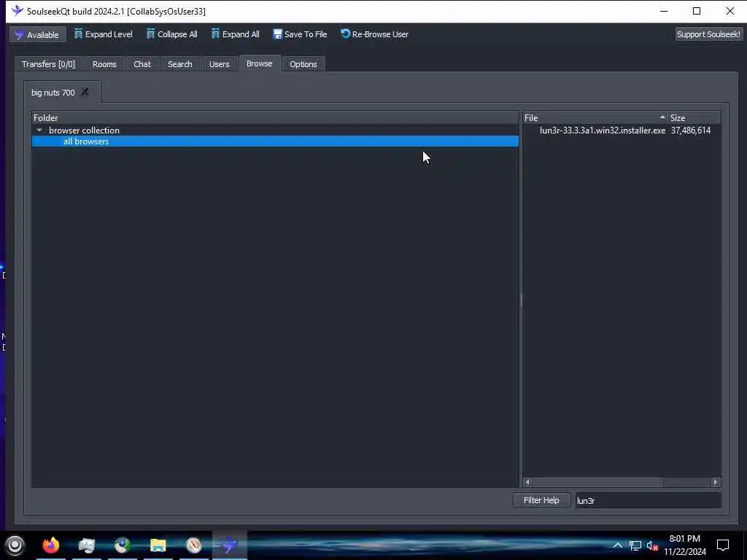Click the file list scroll right arrow

715,482
